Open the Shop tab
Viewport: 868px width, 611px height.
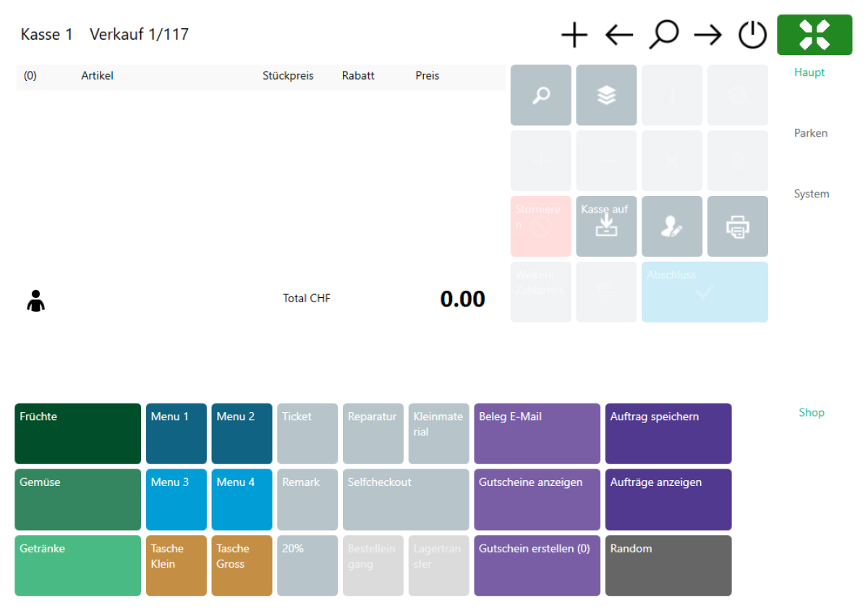(811, 412)
